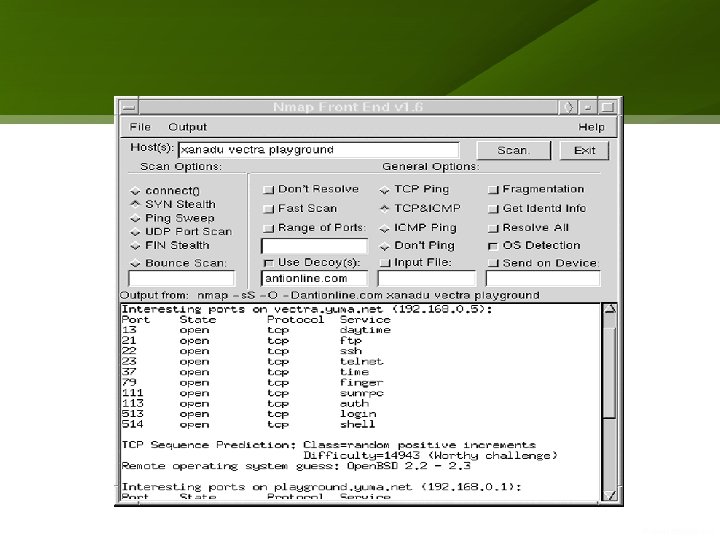Select Bounce Scan option

coord(135,264)
